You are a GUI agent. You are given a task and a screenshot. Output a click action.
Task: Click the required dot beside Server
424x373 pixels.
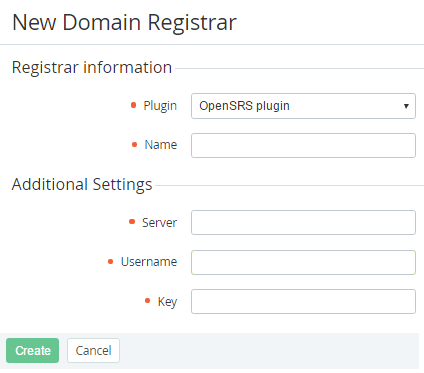pyautogui.click(x=132, y=222)
